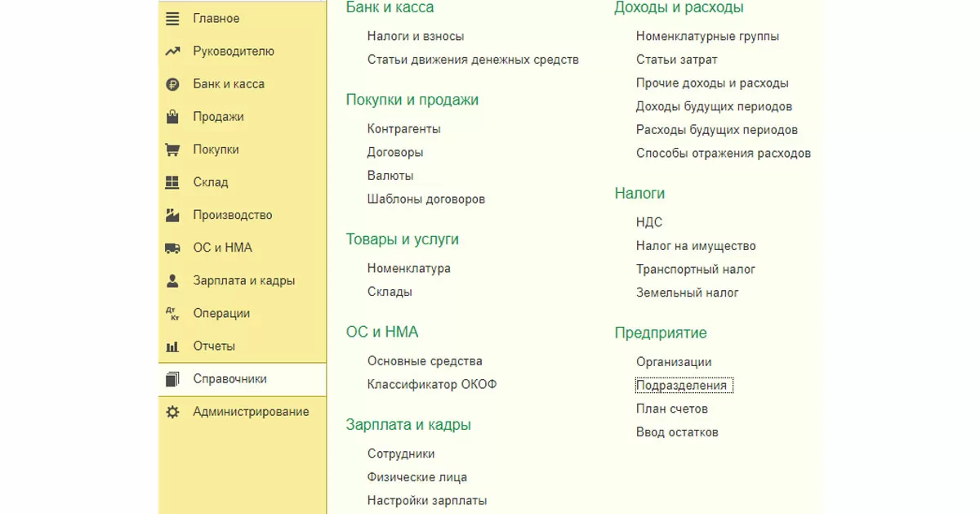This screenshot has width=980, height=514.
Task: Open the Контрагенты directory
Action: (x=404, y=129)
